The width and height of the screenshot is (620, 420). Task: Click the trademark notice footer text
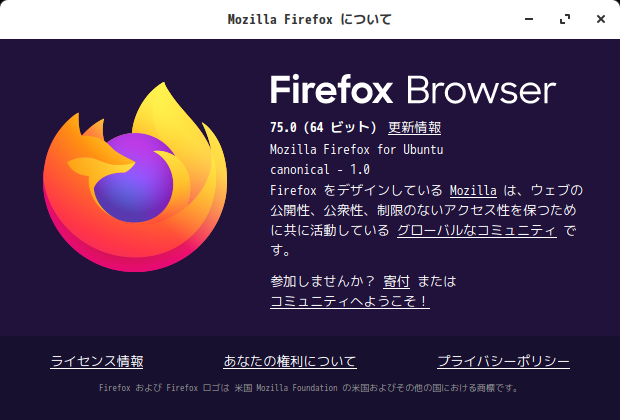pos(309,388)
